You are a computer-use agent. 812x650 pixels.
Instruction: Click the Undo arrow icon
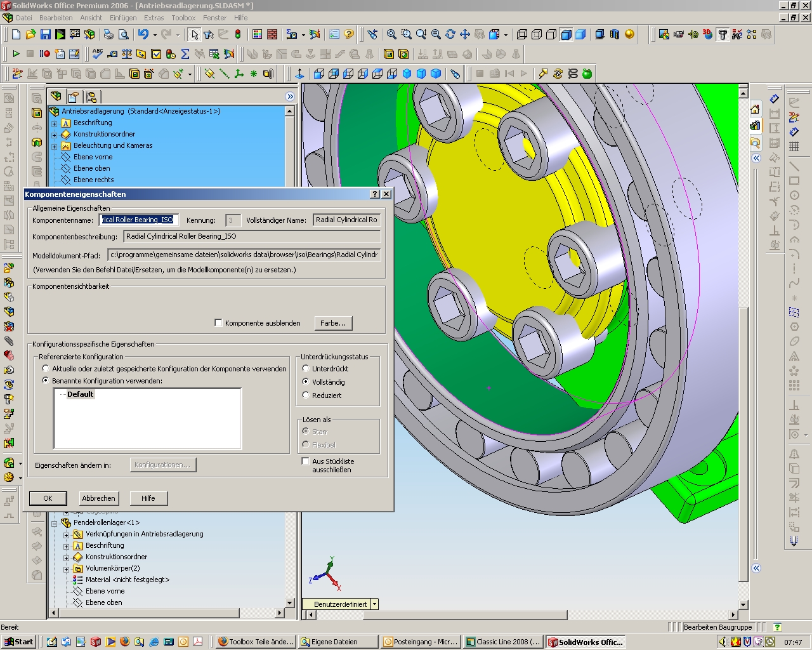click(143, 34)
